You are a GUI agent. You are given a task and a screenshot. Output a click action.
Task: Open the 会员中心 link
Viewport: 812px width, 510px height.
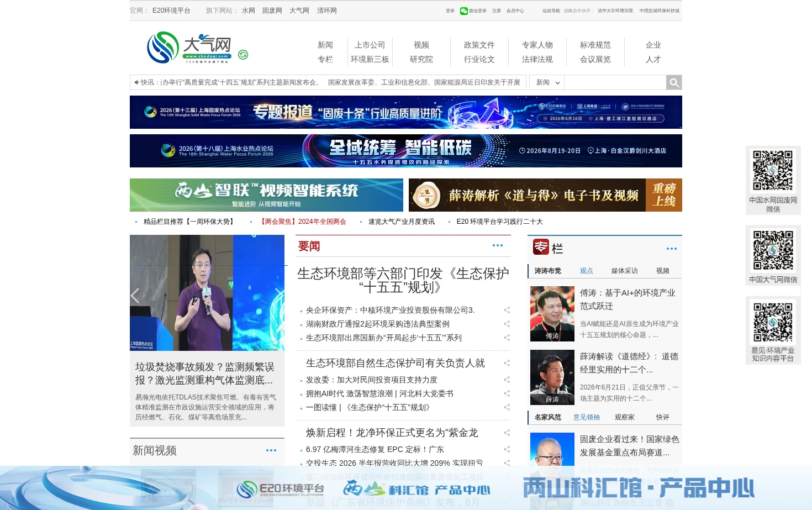point(515,10)
